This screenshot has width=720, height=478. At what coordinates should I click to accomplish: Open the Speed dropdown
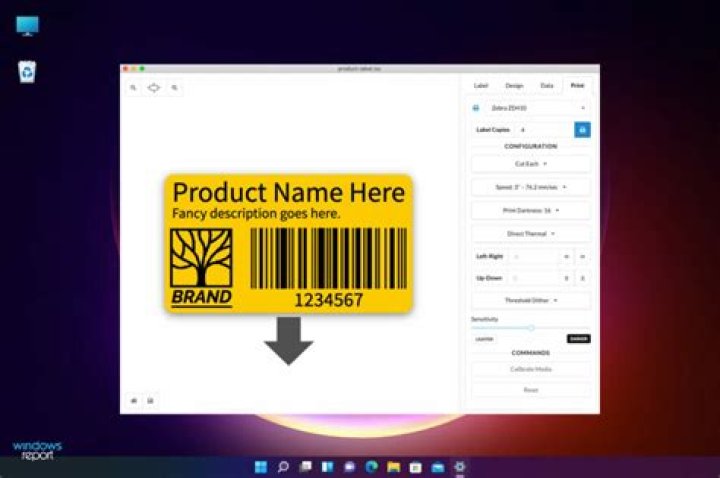coord(531,187)
